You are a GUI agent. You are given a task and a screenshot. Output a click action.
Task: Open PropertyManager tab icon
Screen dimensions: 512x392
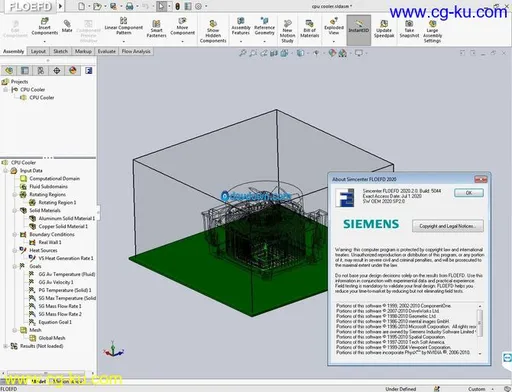tap(25, 70)
